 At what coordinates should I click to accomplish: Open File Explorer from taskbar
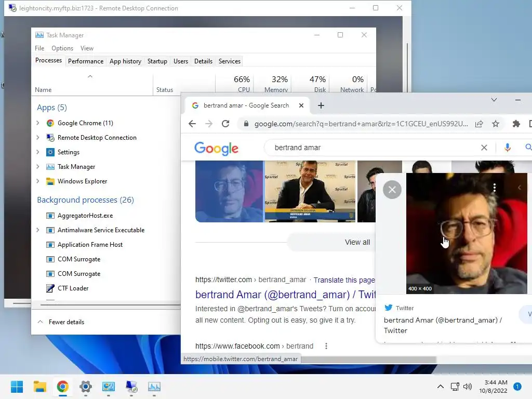coord(39,387)
